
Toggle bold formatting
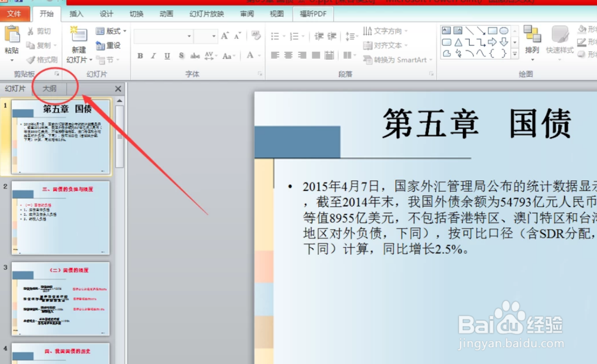coord(139,55)
